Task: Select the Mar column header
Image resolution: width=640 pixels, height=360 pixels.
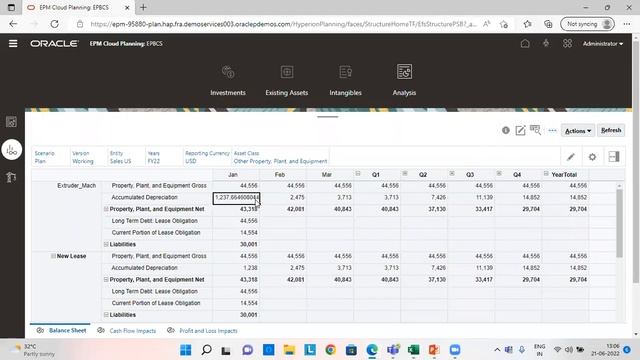Action: [327, 175]
